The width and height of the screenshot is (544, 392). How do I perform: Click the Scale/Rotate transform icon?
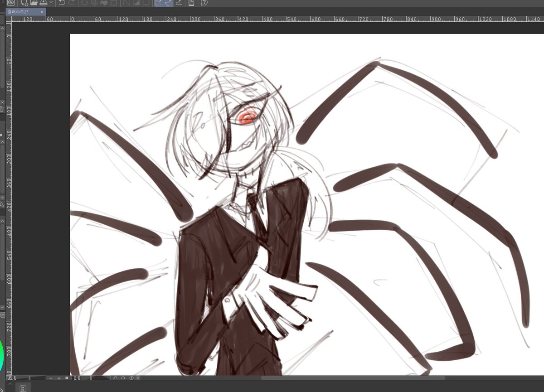pos(113,3)
